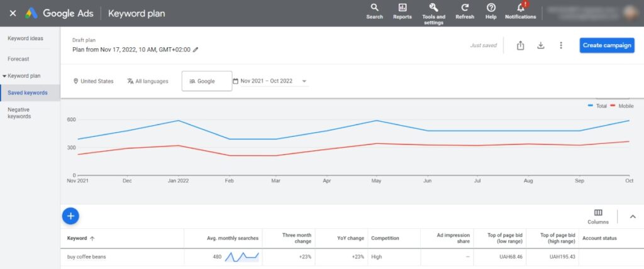644x269 pixels.
Task: Toggle the Mobile series in chart legend
Action: [x=622, y=106]
